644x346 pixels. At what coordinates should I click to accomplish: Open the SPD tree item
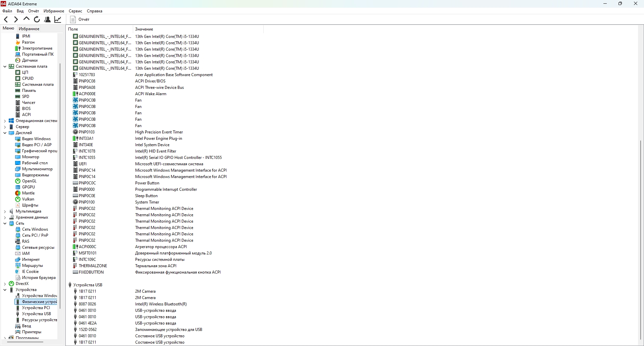click(x=22, y=97)
